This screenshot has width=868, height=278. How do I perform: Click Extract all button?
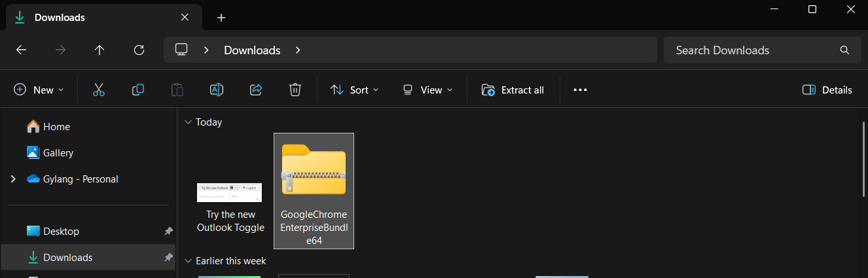513,90
